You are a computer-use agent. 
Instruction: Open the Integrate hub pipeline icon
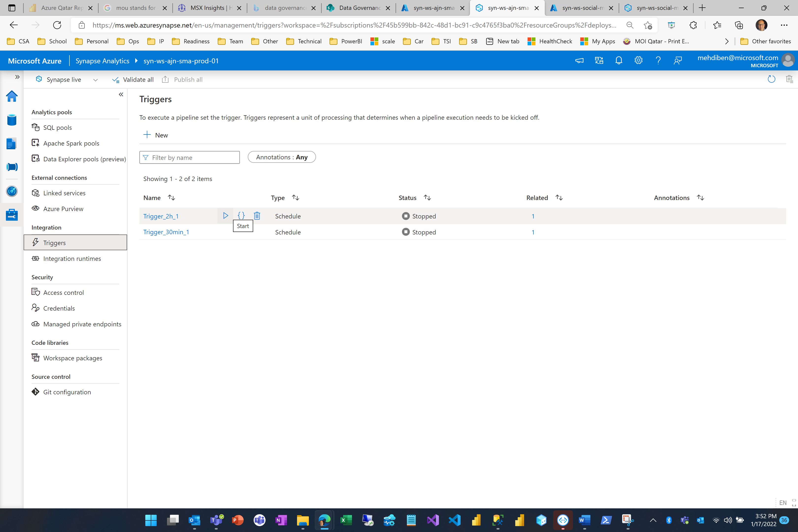pyautogui.click(x=12, y=167)
